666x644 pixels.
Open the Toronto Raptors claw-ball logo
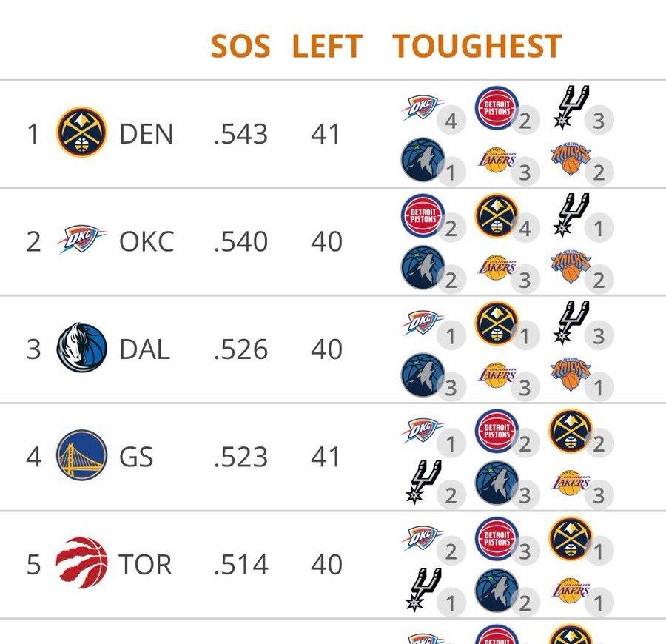point(82,563)
